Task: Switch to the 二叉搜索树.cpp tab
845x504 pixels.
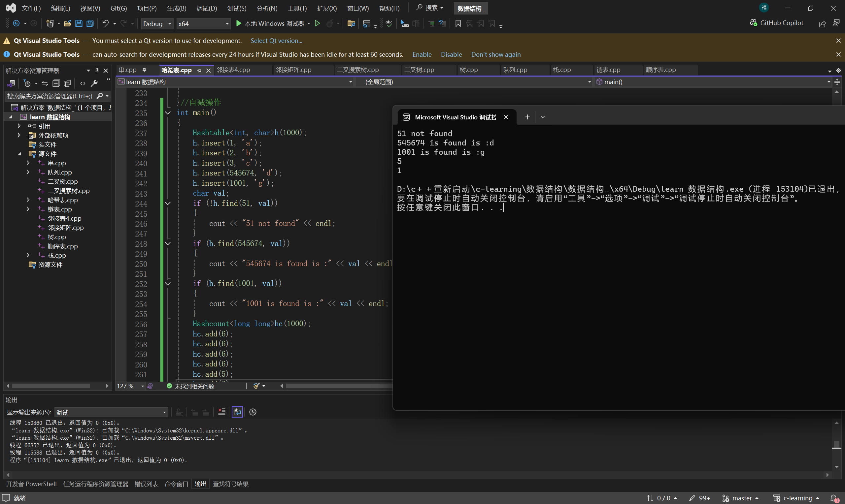Action: [357, 70]
